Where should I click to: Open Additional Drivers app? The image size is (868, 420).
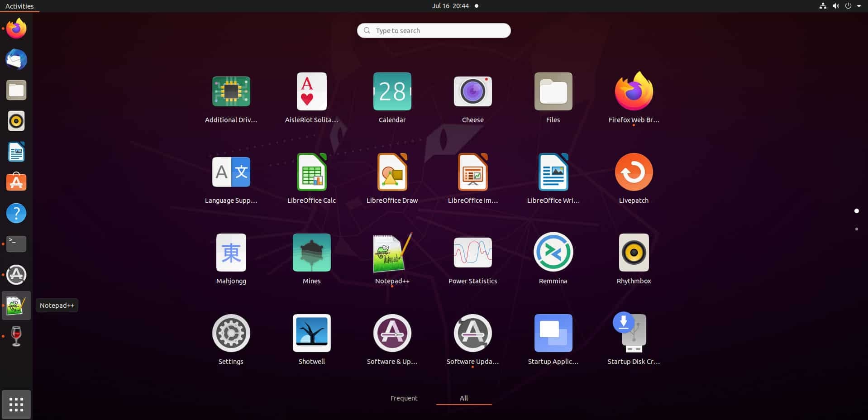231,91
